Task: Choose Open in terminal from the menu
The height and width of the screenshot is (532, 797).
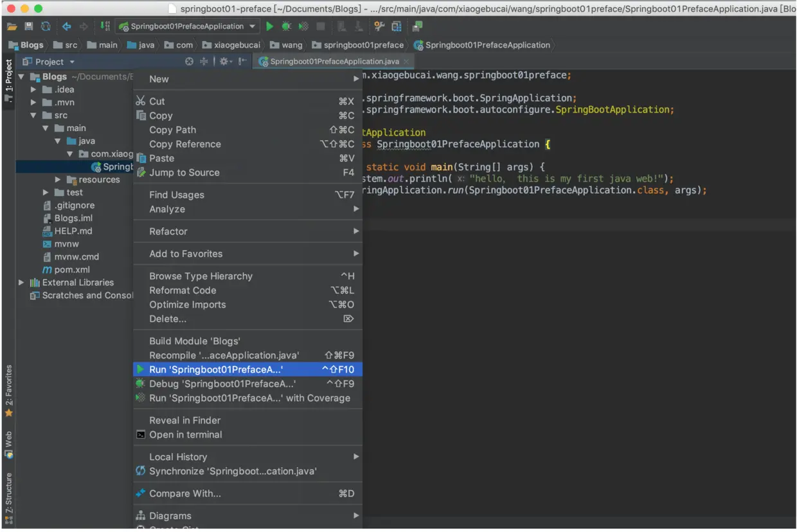Action: click(247, 434)
